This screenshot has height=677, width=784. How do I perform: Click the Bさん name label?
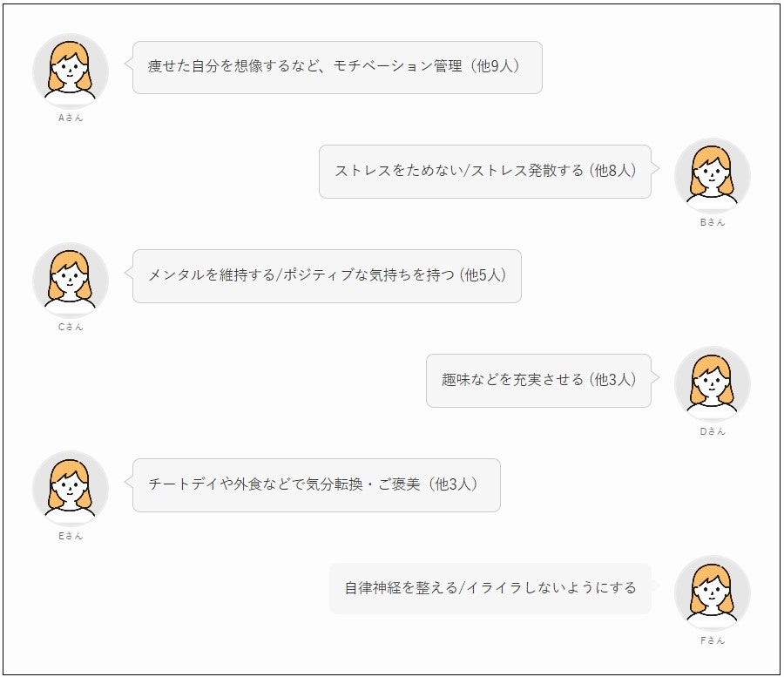(713, 222)
